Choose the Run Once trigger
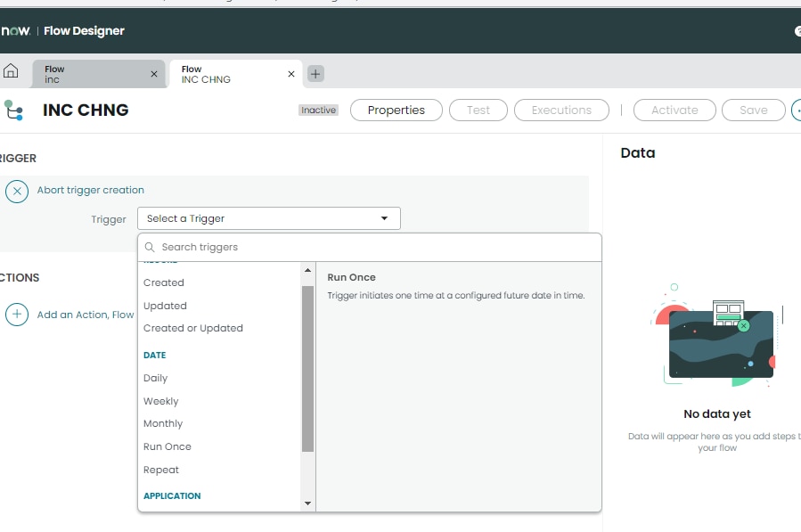The image size is (801, 532). [168, 446]
